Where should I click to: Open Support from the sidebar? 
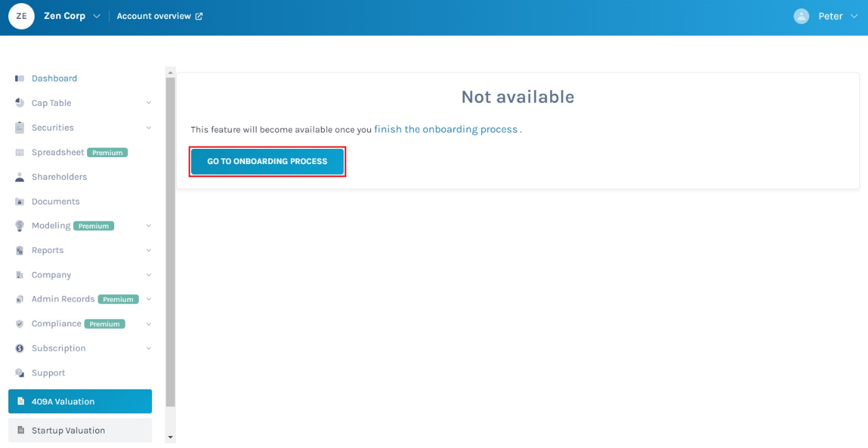pos(49,373)
